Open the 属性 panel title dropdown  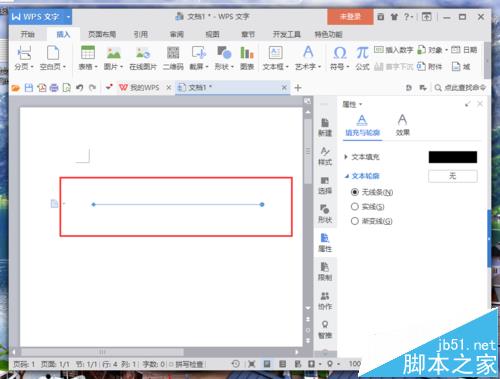pyautogui.click(x=352, y=105)
